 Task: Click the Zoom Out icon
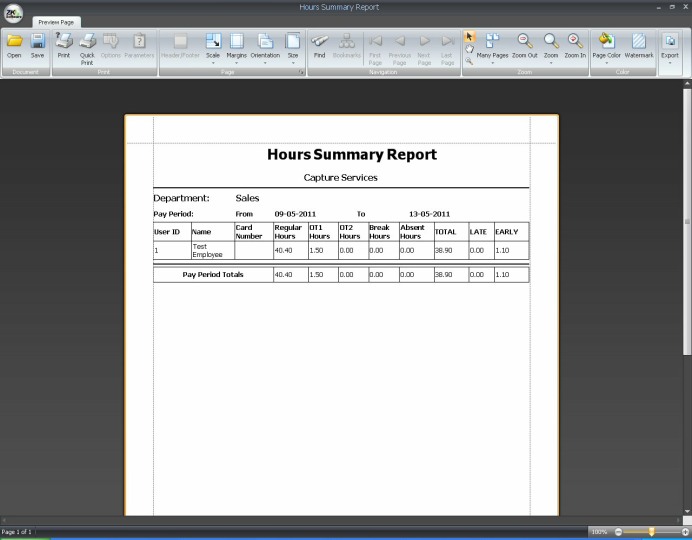pos(525,46)
